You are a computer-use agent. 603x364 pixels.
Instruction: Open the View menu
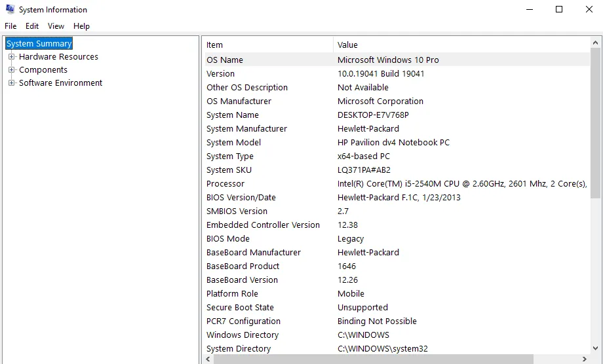[56, 26]
